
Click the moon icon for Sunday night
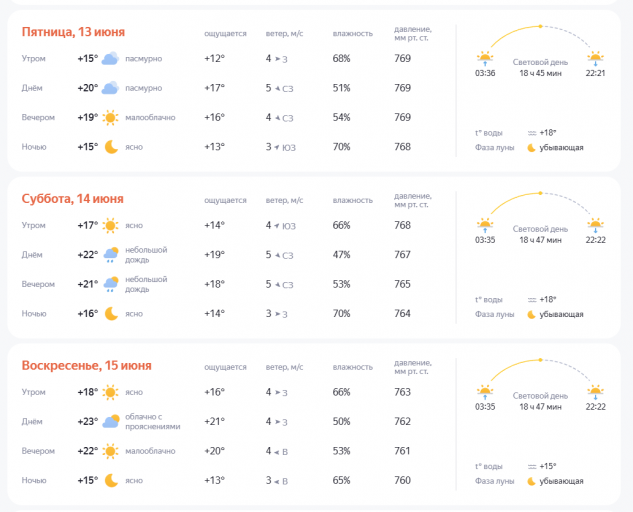(110, 480)
